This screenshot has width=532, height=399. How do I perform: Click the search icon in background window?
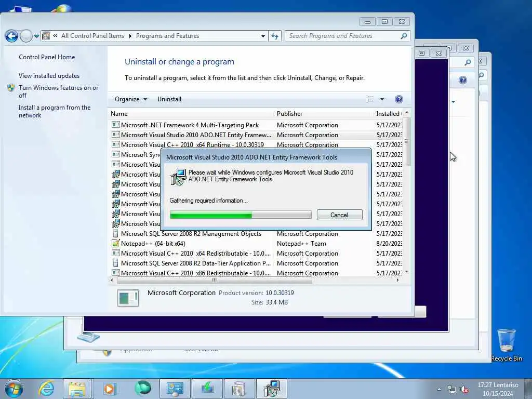coord(468,62)
